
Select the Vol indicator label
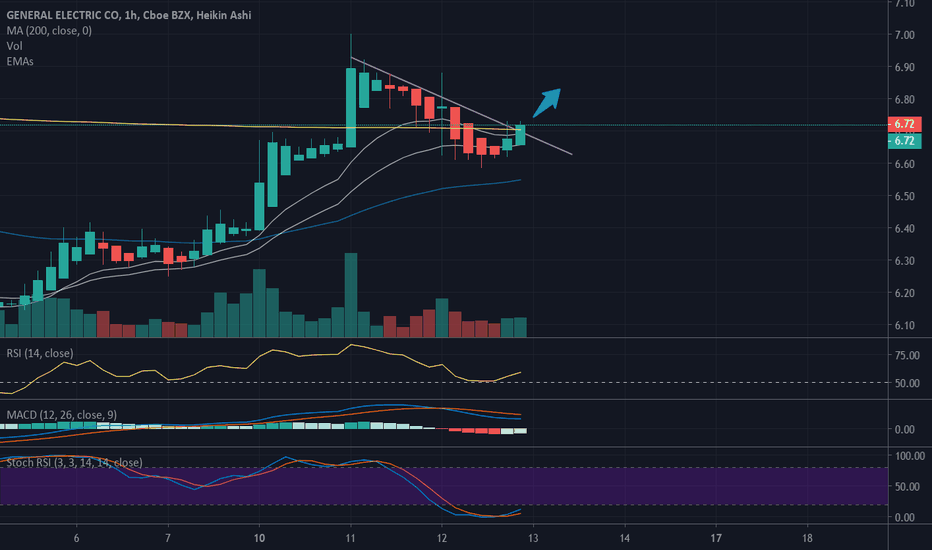14,46
